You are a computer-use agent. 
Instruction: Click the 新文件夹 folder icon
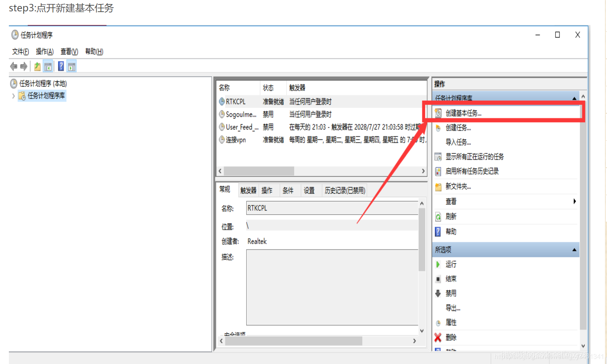point(438,187)
